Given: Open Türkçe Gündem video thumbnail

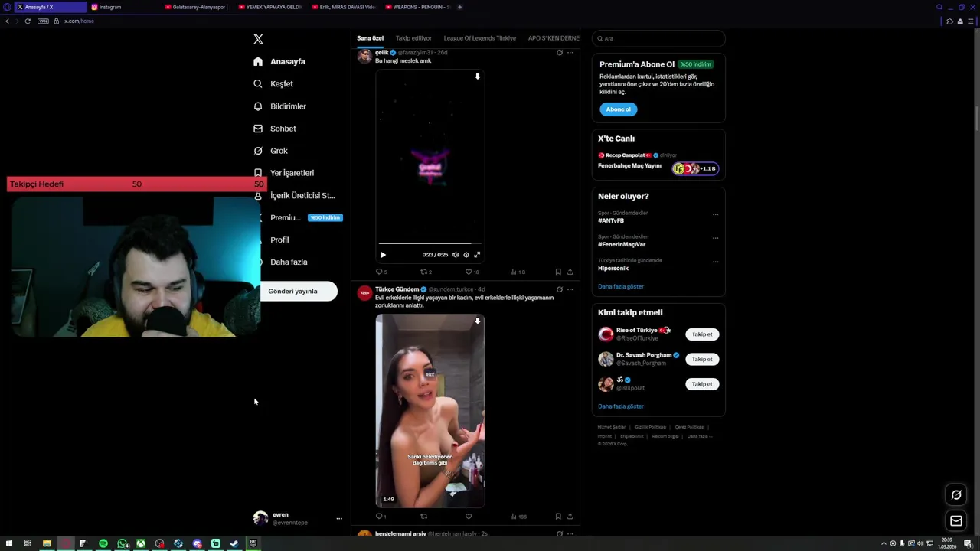Looking at the screenshot, I should coord(430,411).
